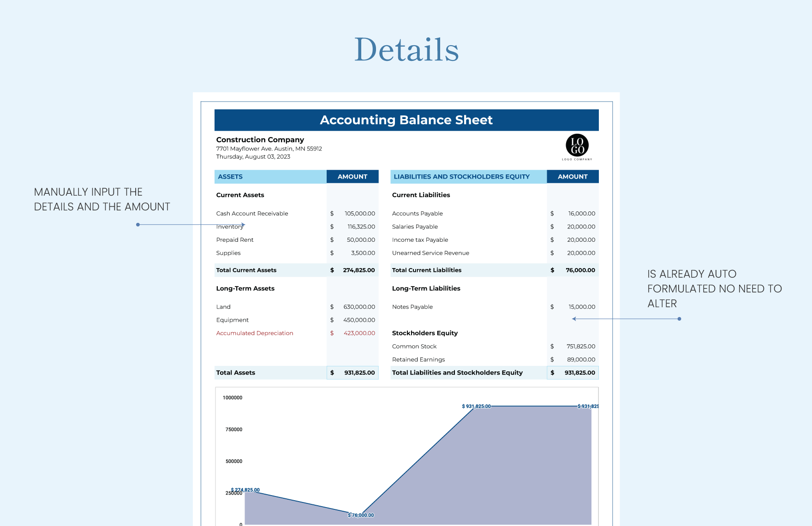Select the 105,000.00 amount cell
Image resolution: width=812 pixels, height=526 pixels.
[x=352, y=214]
